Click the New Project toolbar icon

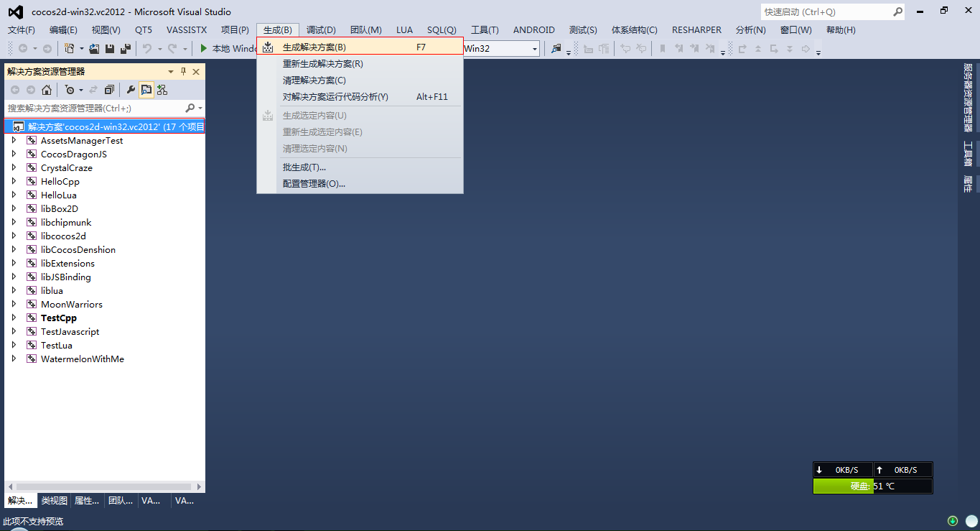[69, 48]
